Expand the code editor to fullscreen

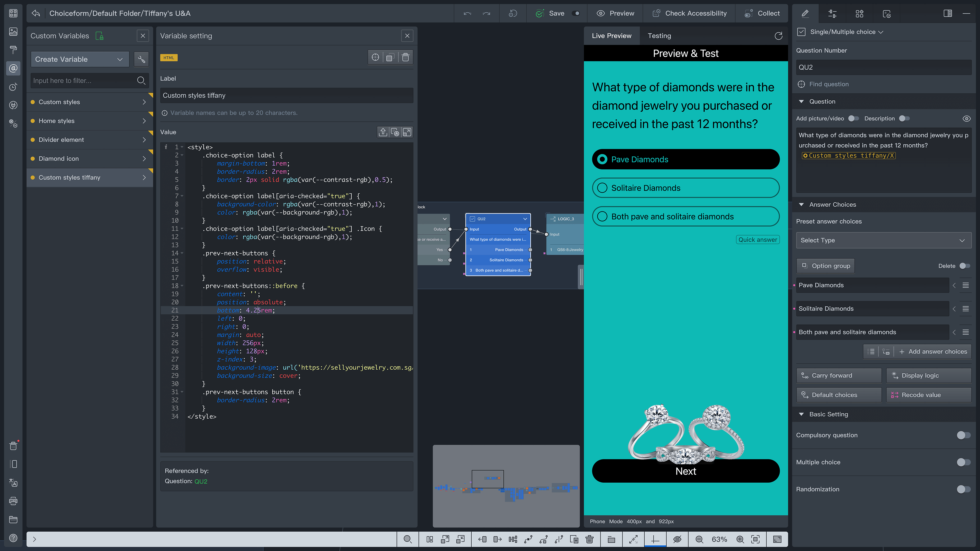tap(407, 132)
